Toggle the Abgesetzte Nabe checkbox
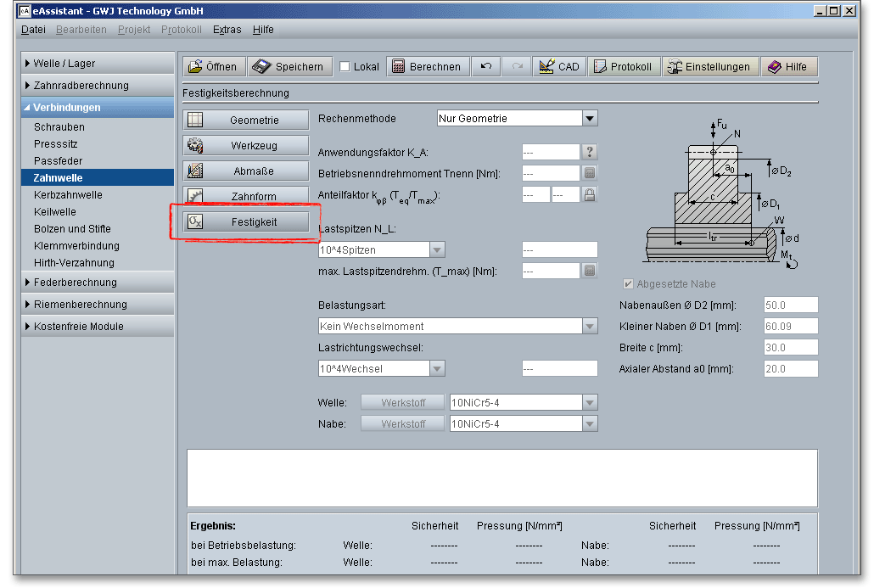This screenshot has height=588, width=874. click(628, 284)
